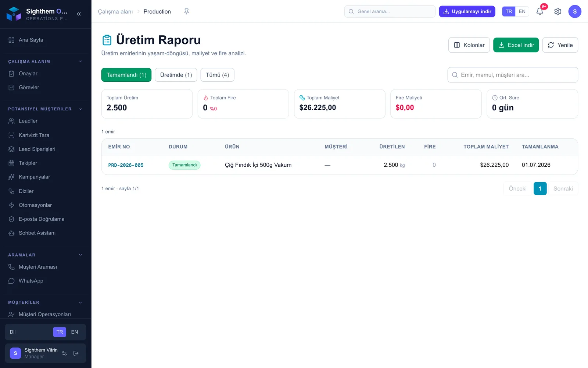This screenshot has height=368, width=588.
Task: Collapse the sidebar with double-chevron icon
Action: 79,14
